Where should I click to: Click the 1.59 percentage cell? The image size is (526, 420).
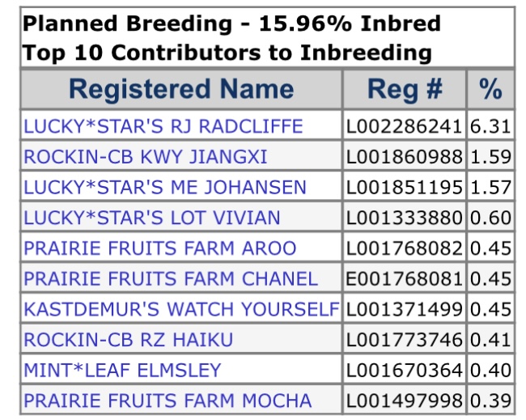490,157
